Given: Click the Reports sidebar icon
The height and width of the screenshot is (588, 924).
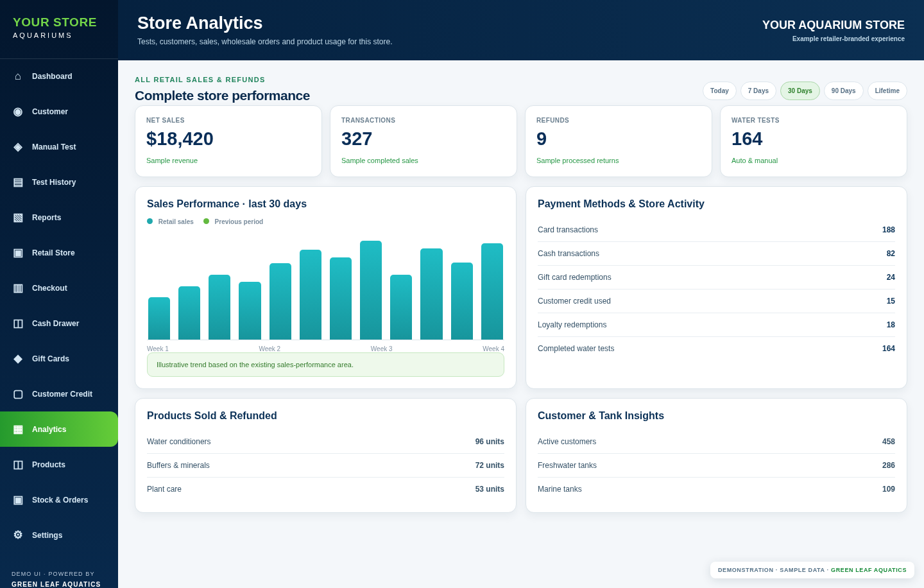Looking at the screenshot, I should click(x=18, y=218).
